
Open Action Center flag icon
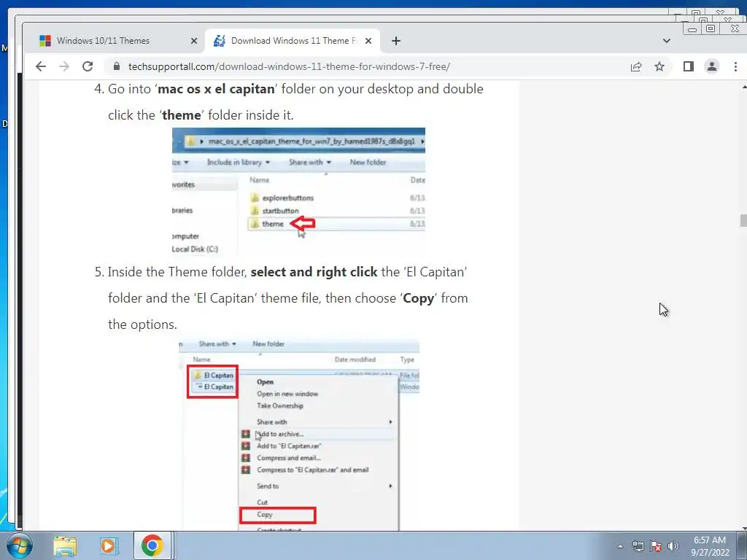(656, 546)
